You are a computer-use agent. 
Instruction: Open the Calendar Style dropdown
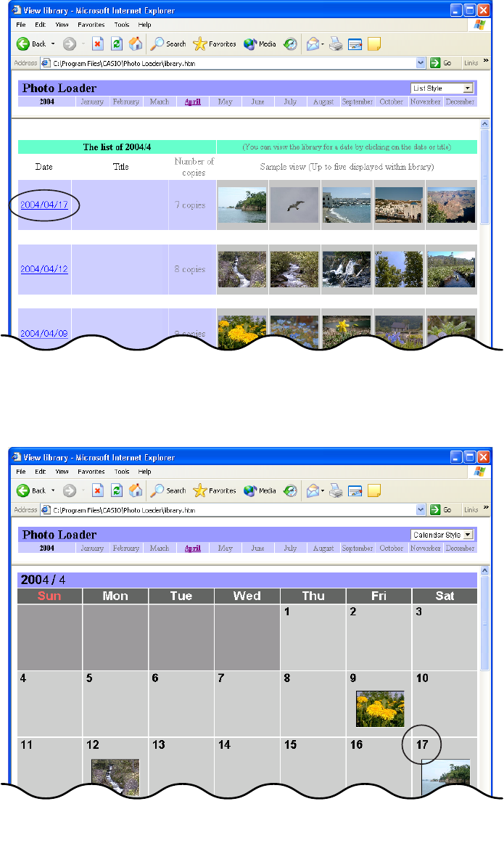tap(442, 535)
